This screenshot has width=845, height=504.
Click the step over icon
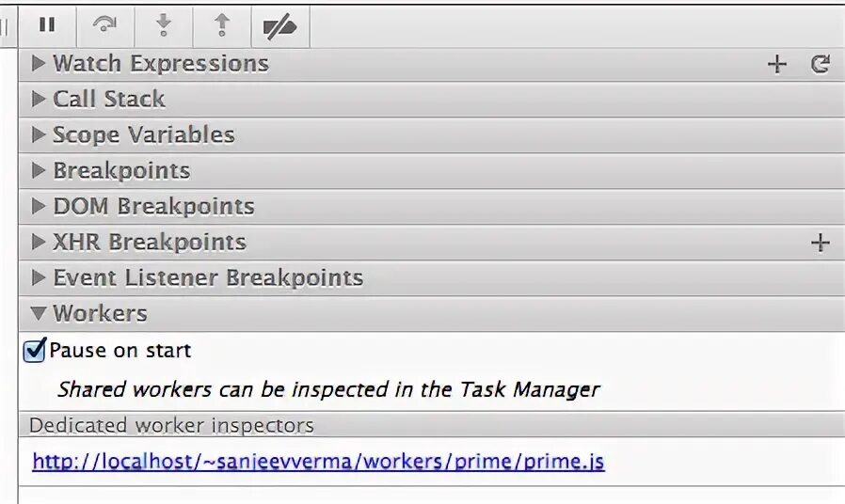[x=105, y=24]
